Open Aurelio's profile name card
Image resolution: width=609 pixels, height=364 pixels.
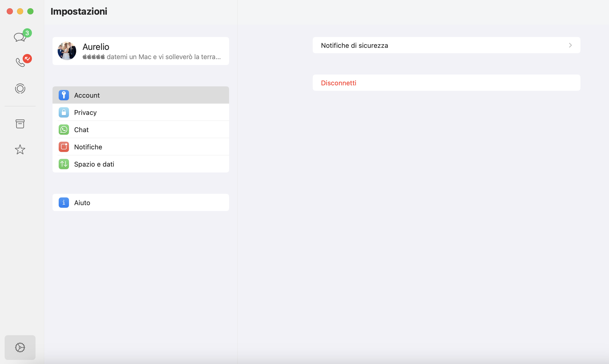point(152,51)
